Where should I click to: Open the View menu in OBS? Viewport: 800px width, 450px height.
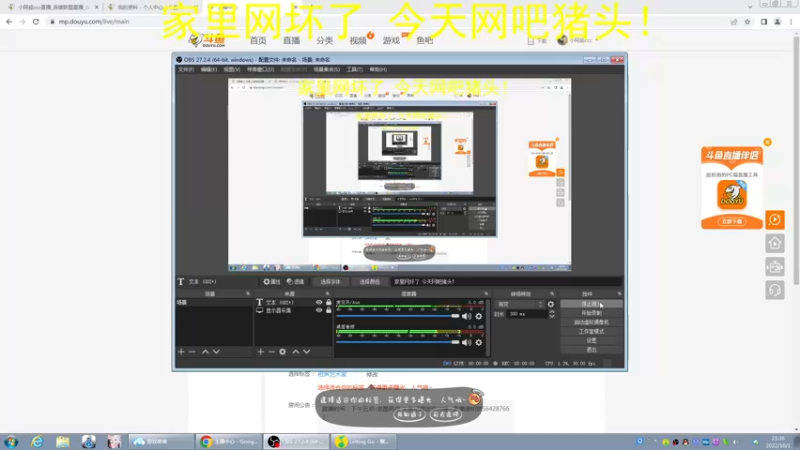pos(232,69)
